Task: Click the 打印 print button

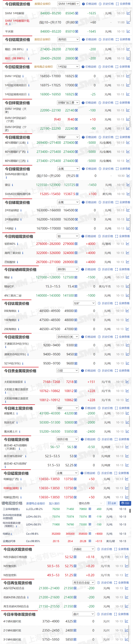Action: [125, 503]
